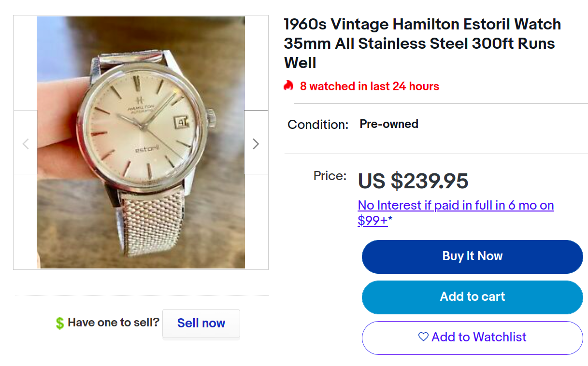The width and height of the screenshot is (588, 366).
Task: Click the heart icon on Watchlist button
Action: pyautogui.click(x=423, y=337)
